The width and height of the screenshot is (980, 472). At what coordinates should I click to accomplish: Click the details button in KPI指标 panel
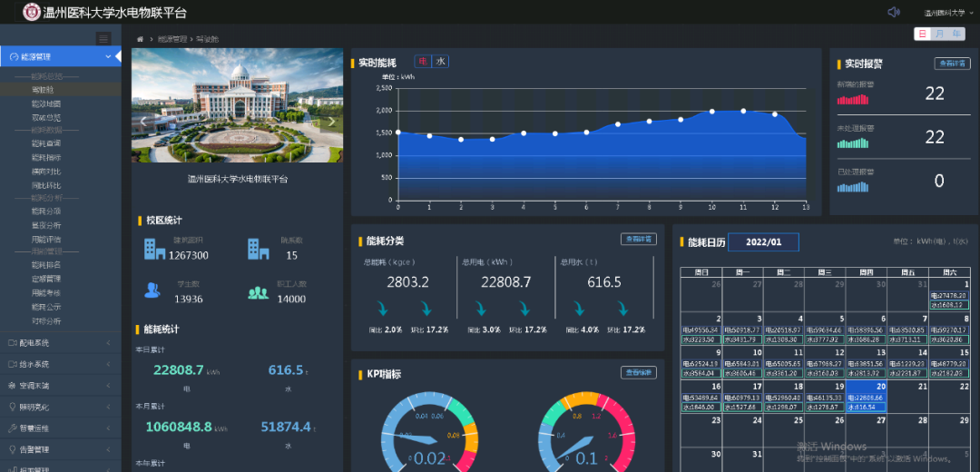pos(639,372)
